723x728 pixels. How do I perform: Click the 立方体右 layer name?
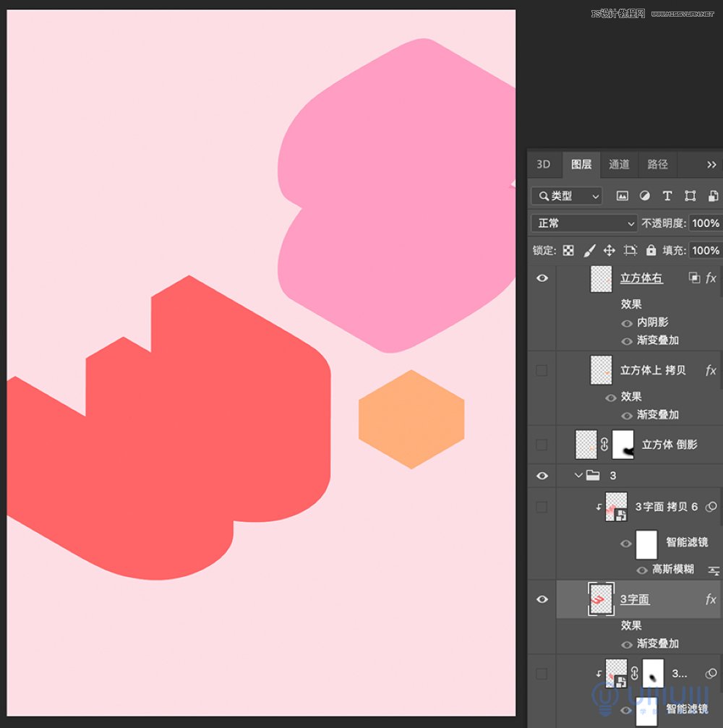click(x=641, y=278)
